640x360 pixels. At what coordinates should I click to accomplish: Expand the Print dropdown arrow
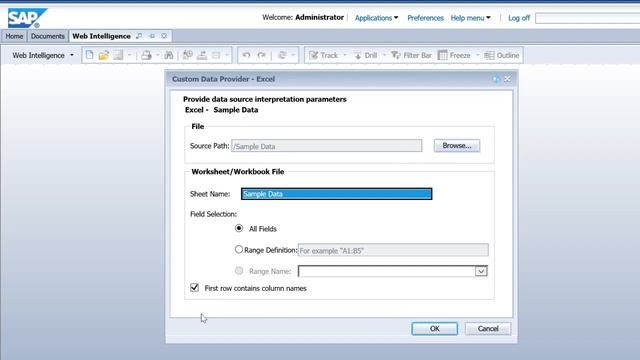[158, 55]
